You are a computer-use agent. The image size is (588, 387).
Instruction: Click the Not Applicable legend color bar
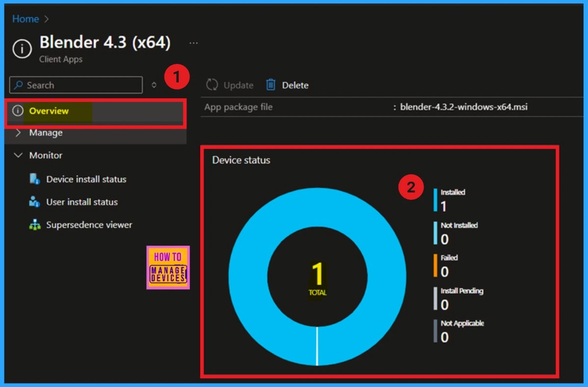click(x=435, y=331)
